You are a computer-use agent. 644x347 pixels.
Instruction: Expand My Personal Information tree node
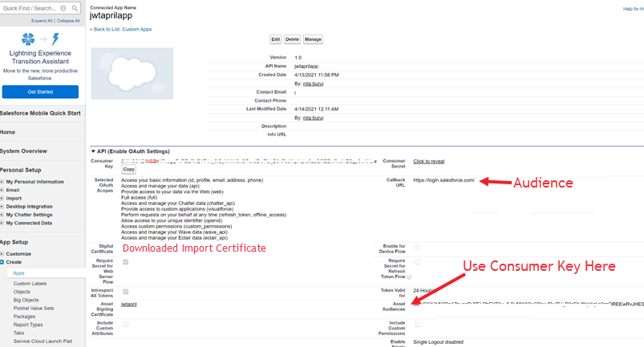(2, 182)
